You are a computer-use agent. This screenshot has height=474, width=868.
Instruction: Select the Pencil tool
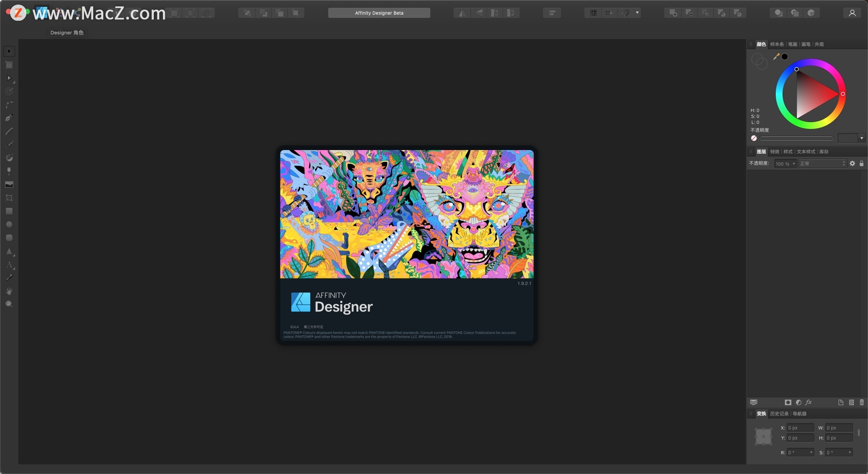pyautogui.click(x=9, y=131)
